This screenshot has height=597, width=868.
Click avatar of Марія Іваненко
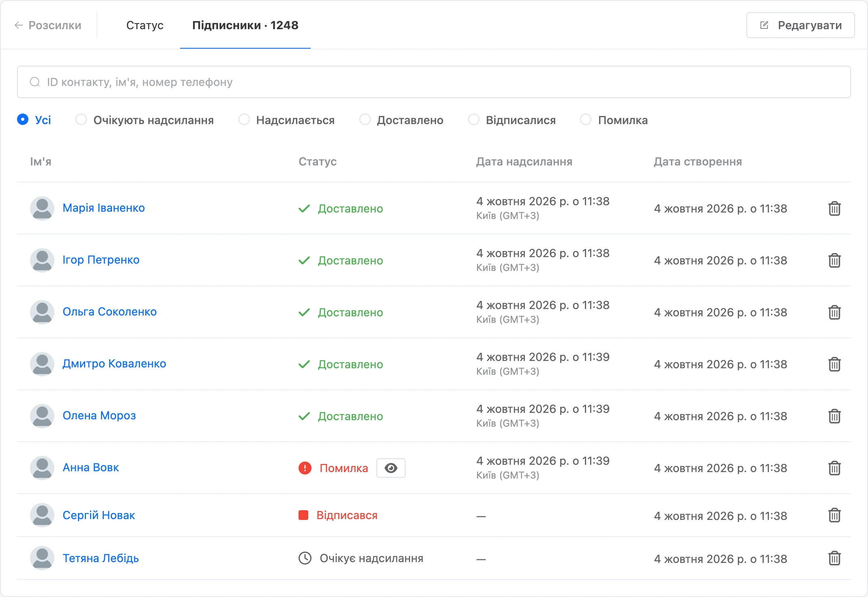(42, 208)
